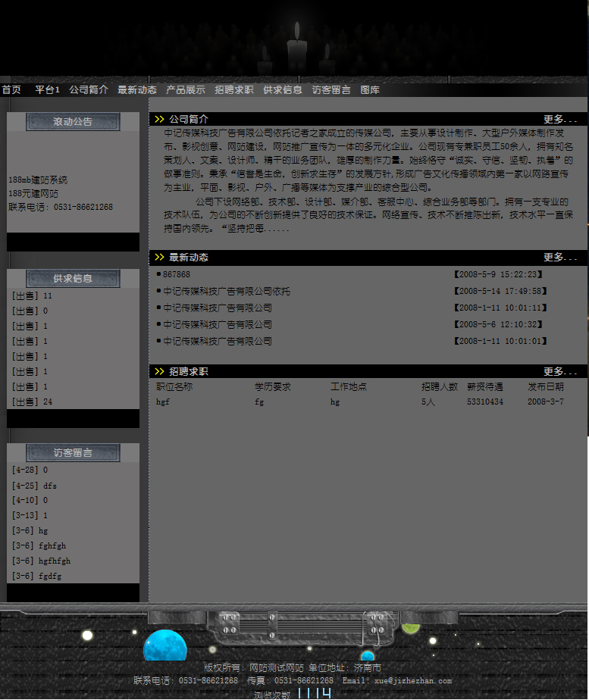The height and width of the screenshot is (700, 589).
Task: Go to 产品展示 in the navigation bar
Action: pyautogui.click(x=186, y=90)
